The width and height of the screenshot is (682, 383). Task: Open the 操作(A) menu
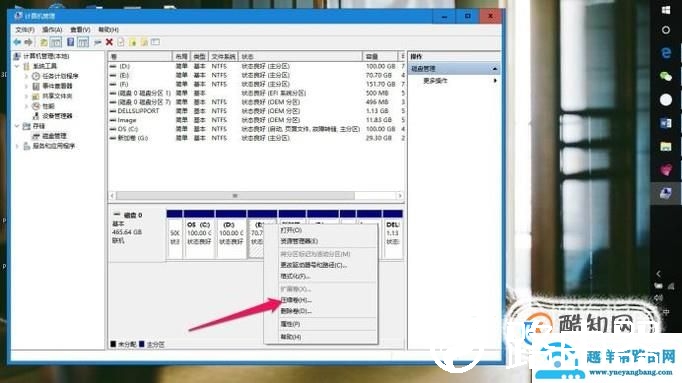click(52, 30)
